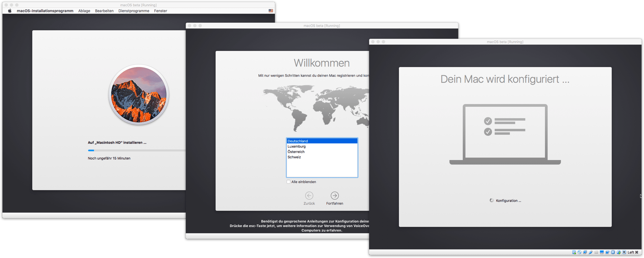Click the USB devices status icon

tap(591, 252)
